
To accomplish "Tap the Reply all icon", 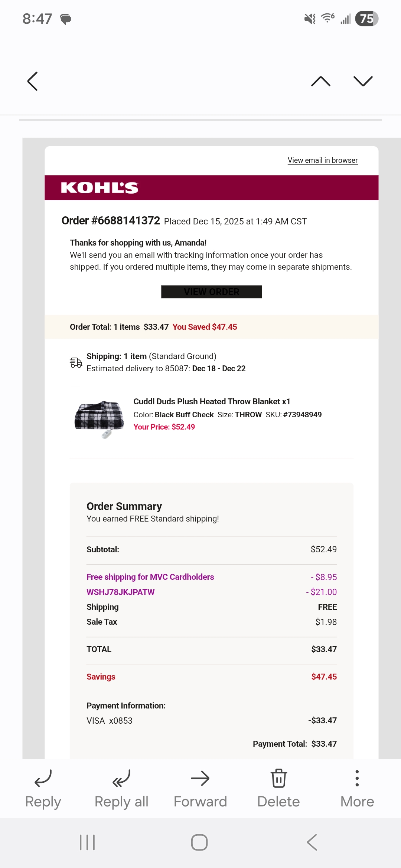I will [x=121, y=778].
